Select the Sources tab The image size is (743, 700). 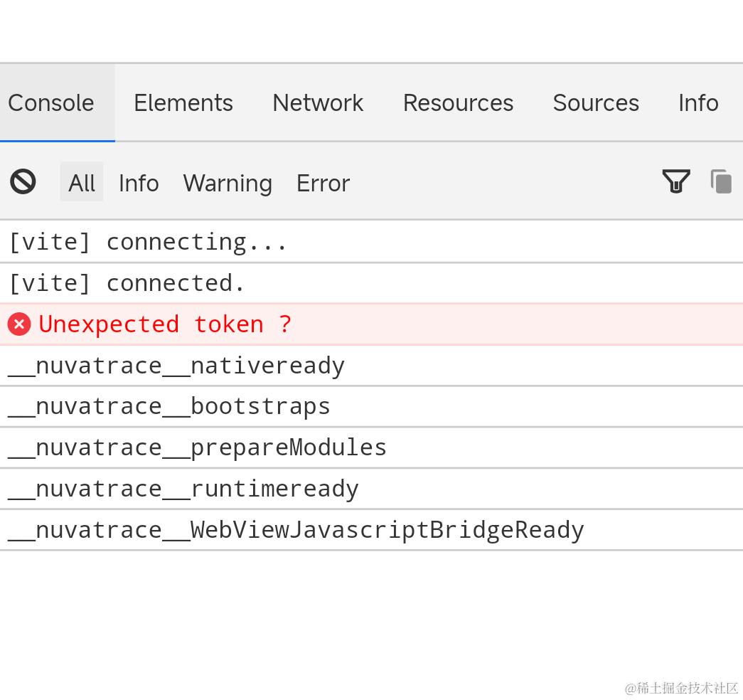[596, 103]
